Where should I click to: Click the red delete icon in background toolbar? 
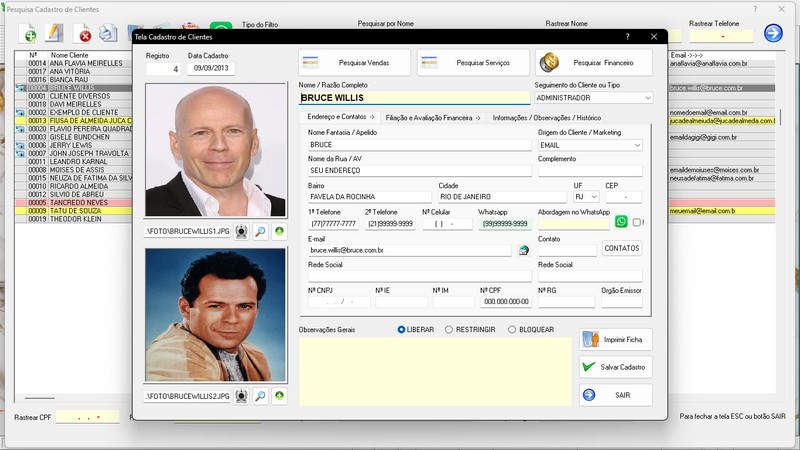(85, 36)
